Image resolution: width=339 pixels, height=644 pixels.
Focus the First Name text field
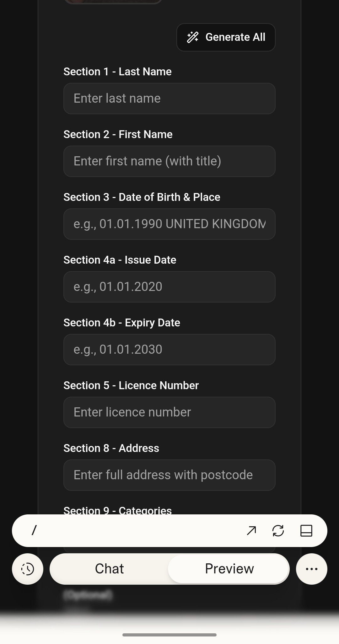[169, 161]
